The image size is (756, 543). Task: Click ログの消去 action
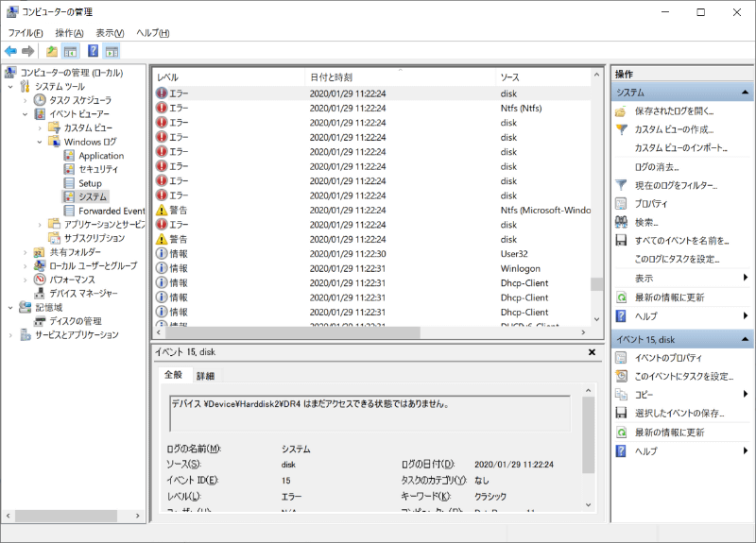click(657, 167)
